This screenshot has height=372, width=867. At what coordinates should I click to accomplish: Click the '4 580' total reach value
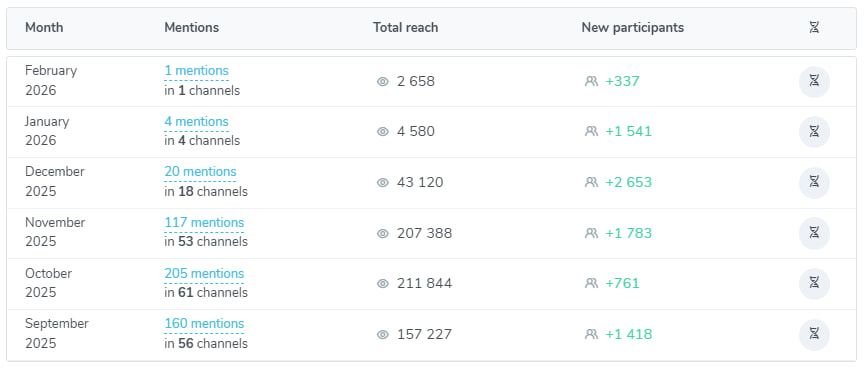tap(416, 132)
